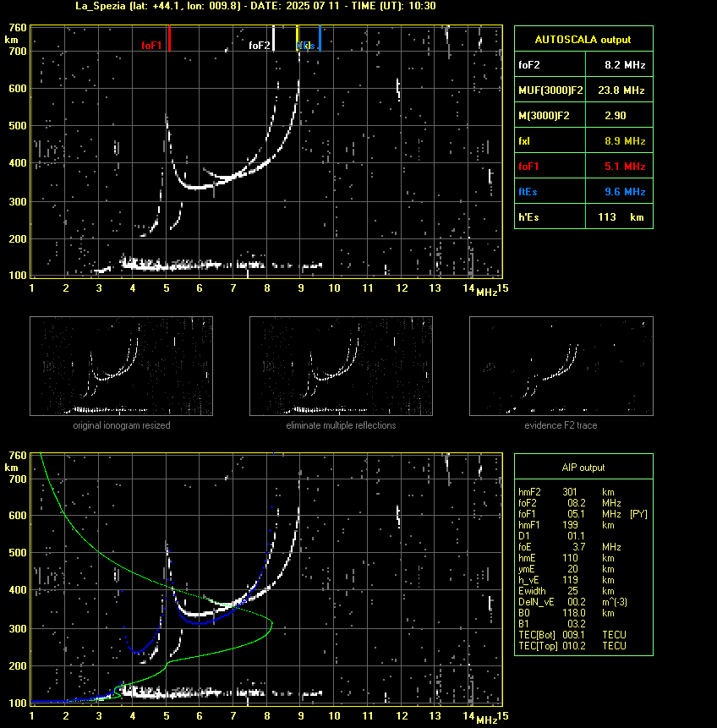The width and height of the screenshot is (717, 728).
Task: Select the foF2 8.2 MHz value
Action: 625,65
